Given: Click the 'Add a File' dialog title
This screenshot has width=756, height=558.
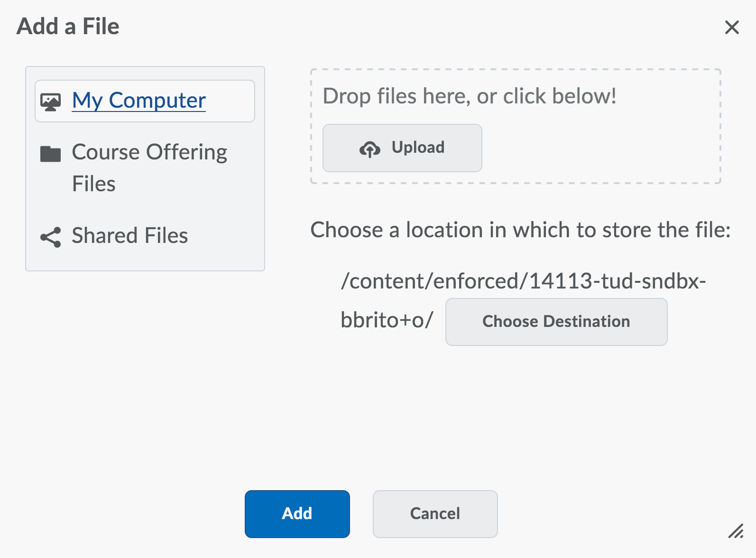Looking at the screenshot, I should click(x=68, y=27).
